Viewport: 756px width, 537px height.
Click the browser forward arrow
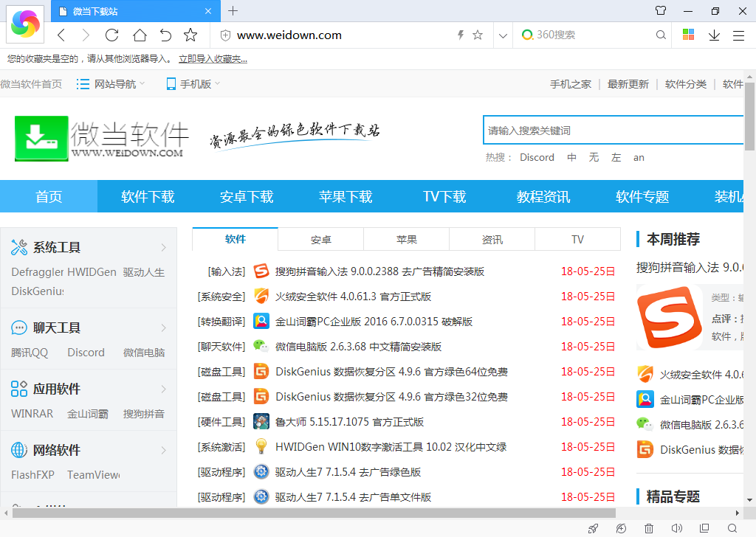[86, 35]
